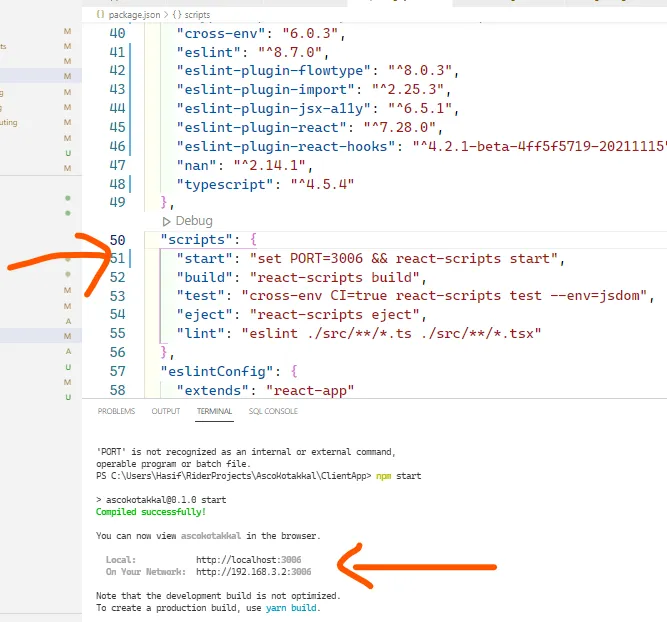Click the {} braces icon before package.json breadcrumb
667x622 pixels.
coord(100,14)
